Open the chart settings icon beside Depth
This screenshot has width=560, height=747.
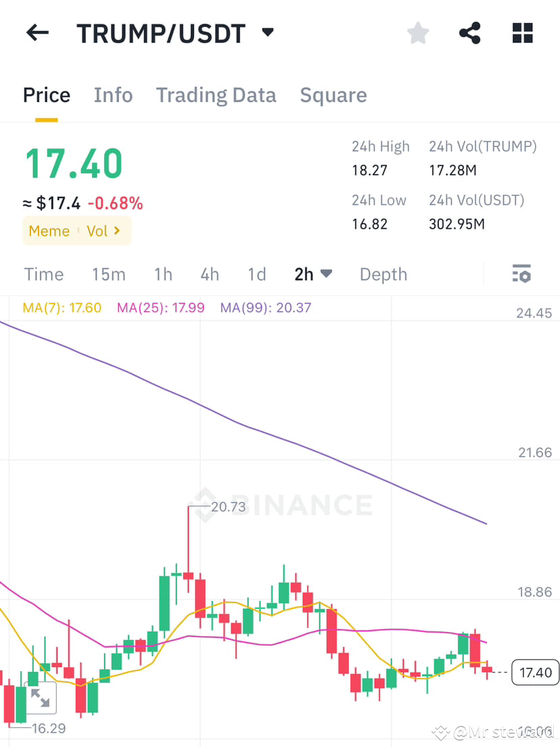[521, 274]
